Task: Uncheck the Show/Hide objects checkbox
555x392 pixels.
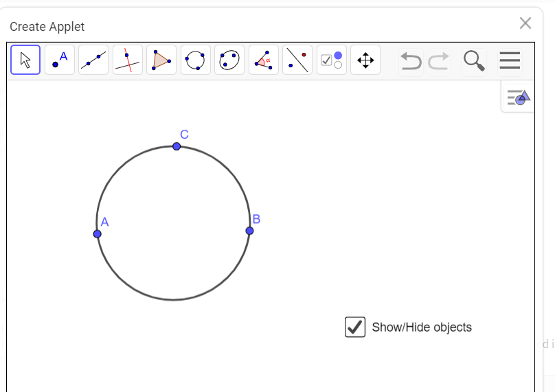Action: (355, 327)
